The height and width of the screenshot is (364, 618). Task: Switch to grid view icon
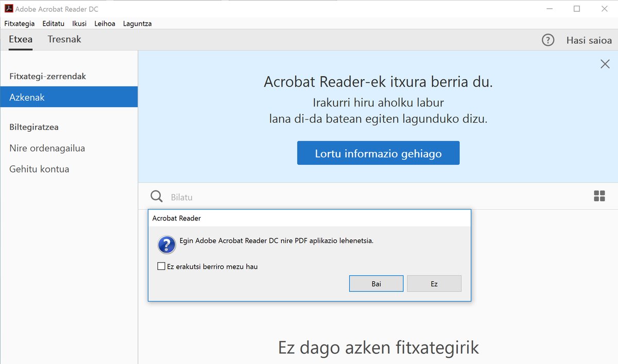click(599, 196)
